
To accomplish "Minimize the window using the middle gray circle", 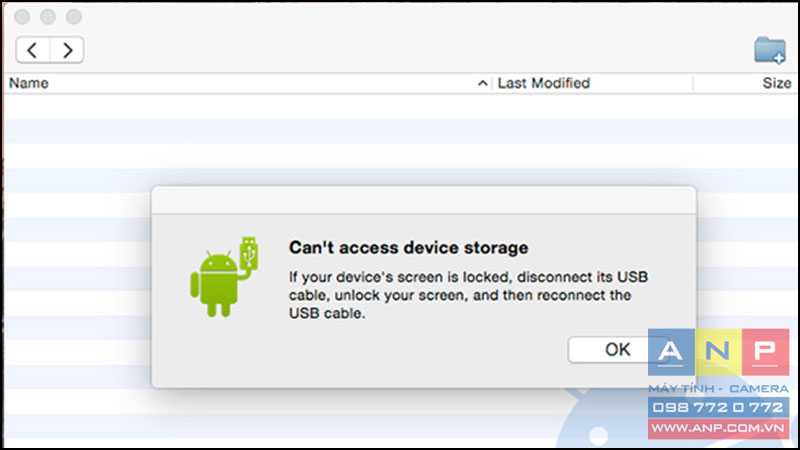I will (x=48, y=17).
